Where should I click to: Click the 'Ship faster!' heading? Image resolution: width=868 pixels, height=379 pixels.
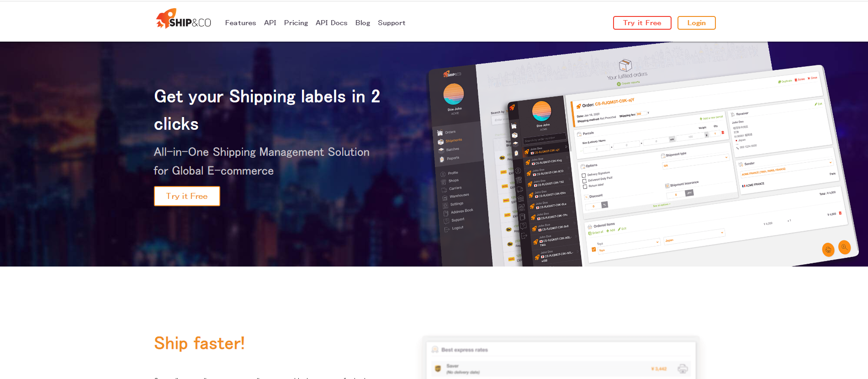point(199,343)
